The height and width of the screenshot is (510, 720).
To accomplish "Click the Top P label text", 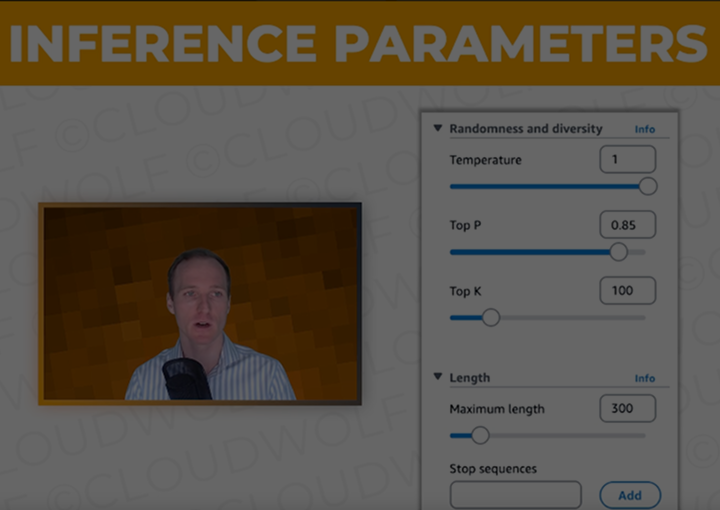I will 465,225.
